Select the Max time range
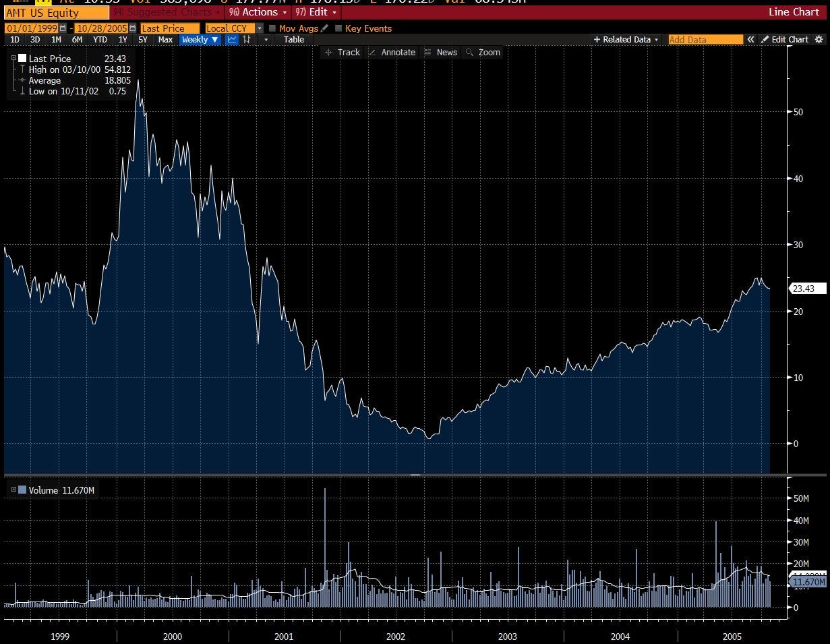Viewport: 830px width, 644px height. click(x=165, y=40)
